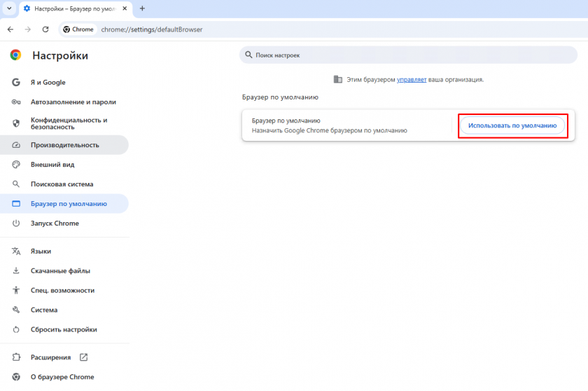
Task: Click the wrench icon for Система
Action: click(x=16, y=310)
